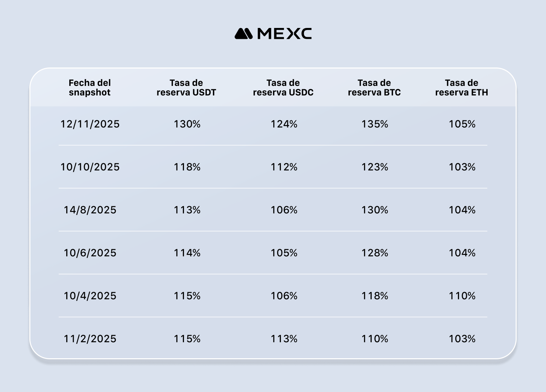Select the Tasa de reserva USDT header
This screenshot has width=546, height=392.
pos(186,88)
